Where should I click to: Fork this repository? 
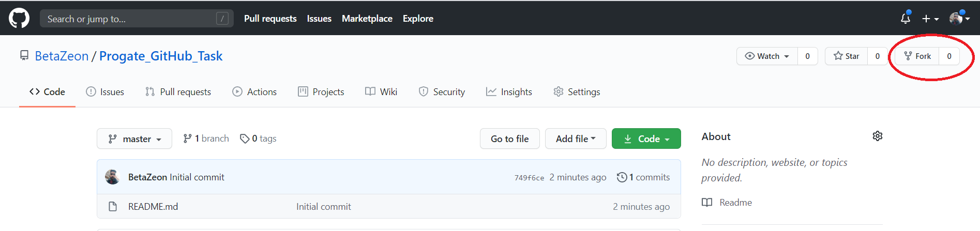click(x=917, y=56)
